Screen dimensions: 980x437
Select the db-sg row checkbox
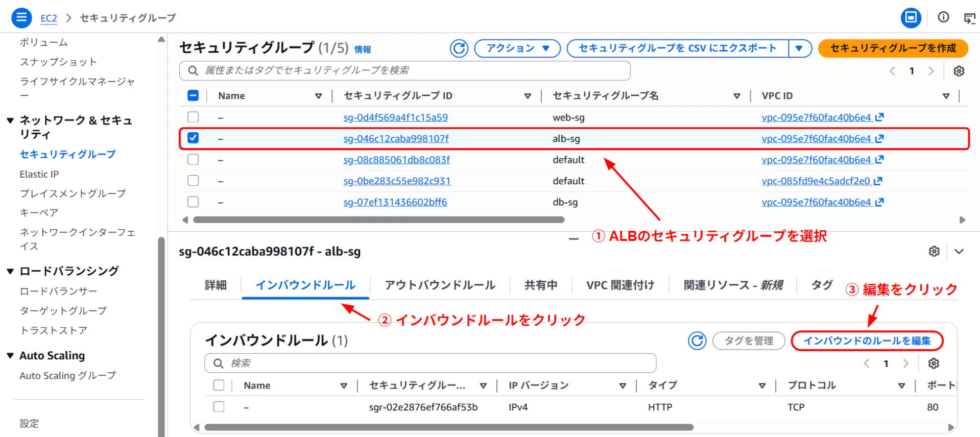tap(193, 202)
